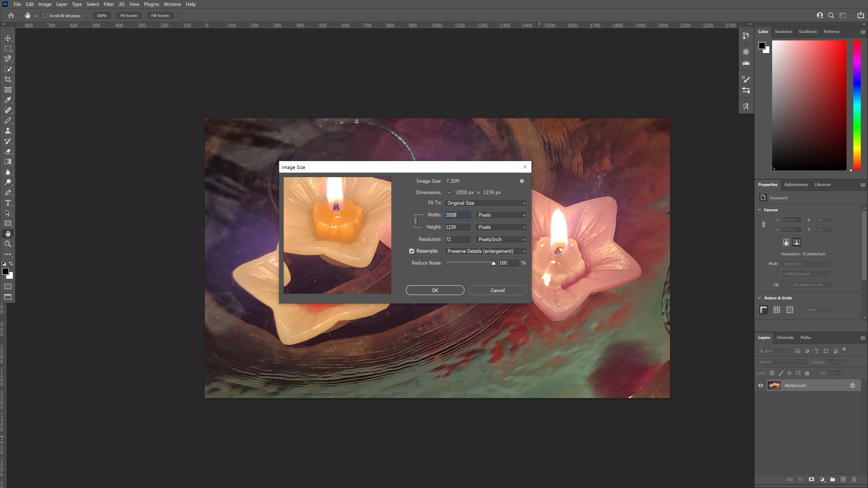The image size is (868, 488).
Task: Click OK in Image Size dialog
Action: [x=435, y=290]
